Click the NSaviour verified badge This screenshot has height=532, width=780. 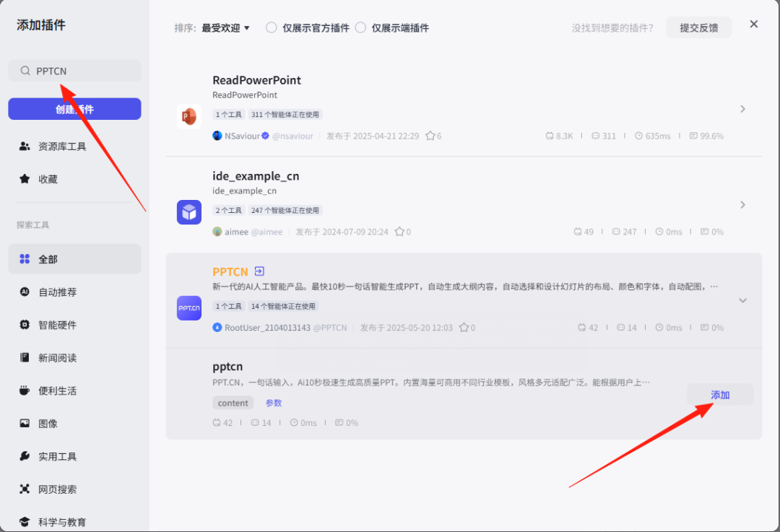(x=266, y=136)
